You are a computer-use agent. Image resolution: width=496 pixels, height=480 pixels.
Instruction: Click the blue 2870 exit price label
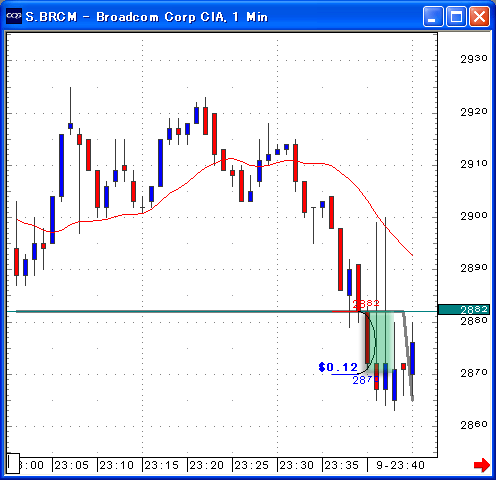pos(366,380)
